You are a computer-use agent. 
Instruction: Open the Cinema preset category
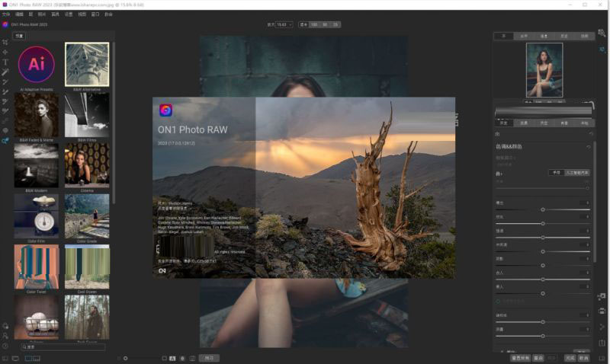click(x=87, y=165)
